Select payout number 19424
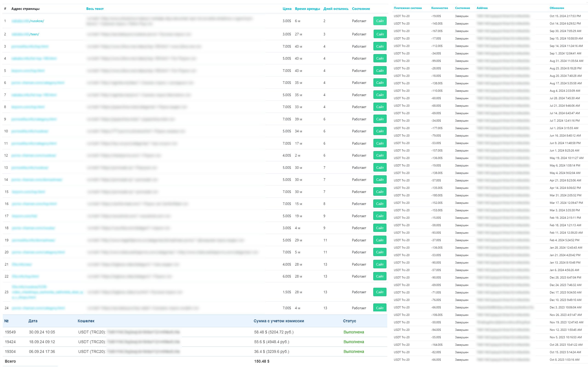This screenshot has height=368, width=588. click(10, 342)
